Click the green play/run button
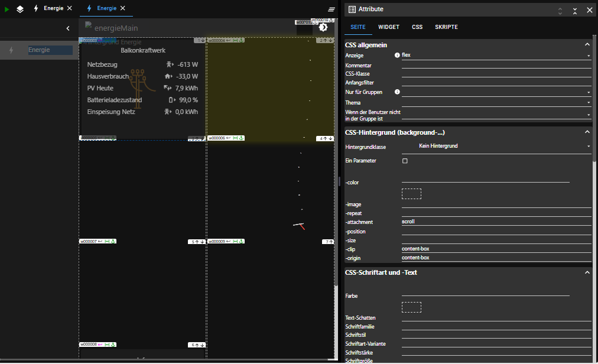The image size is (598, 364). click(x=7, y=9)
